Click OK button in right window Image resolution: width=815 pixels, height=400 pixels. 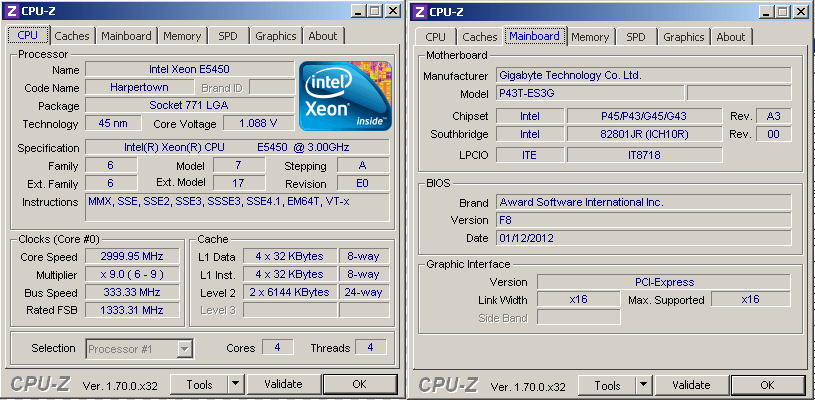767,385
